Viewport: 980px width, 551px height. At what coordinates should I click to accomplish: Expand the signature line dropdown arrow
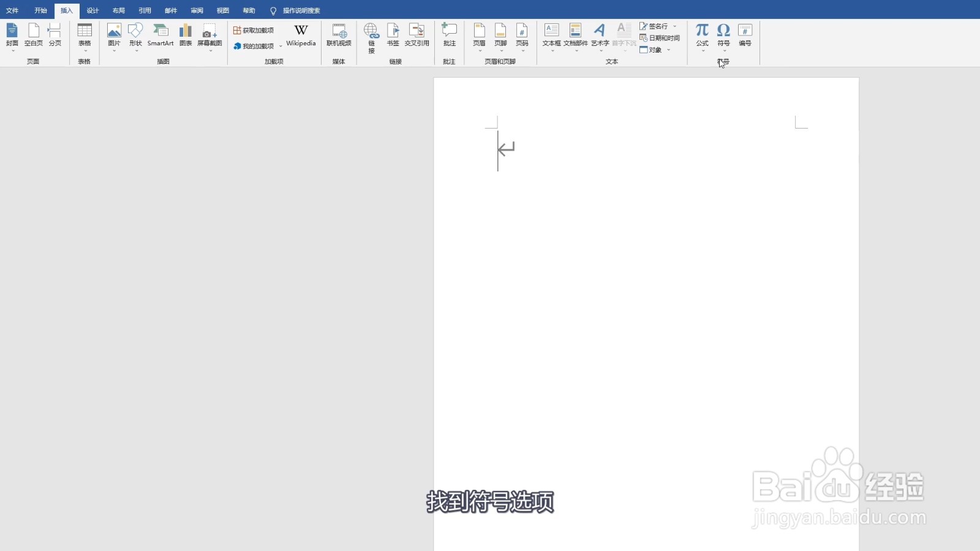tap(675, 26)
